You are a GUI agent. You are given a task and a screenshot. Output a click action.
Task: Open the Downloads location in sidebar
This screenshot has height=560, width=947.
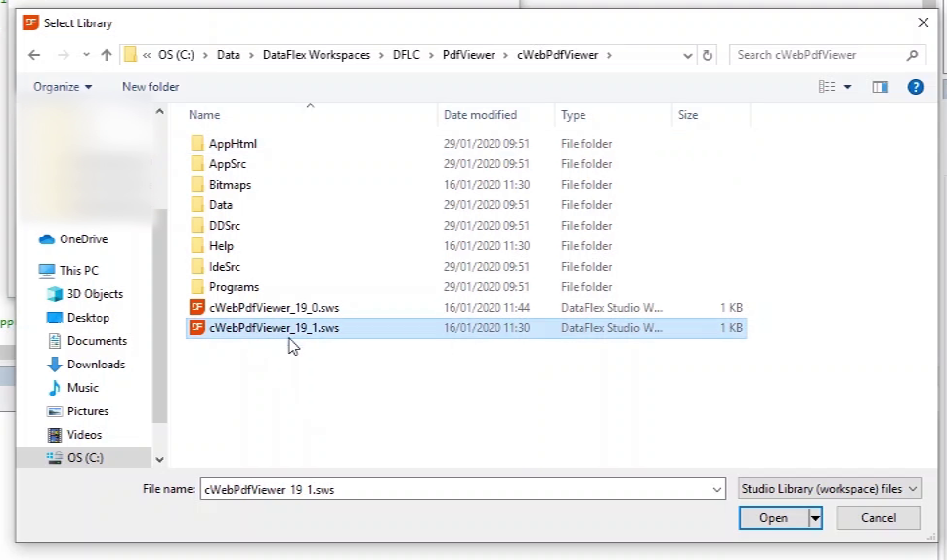point(96,365)
